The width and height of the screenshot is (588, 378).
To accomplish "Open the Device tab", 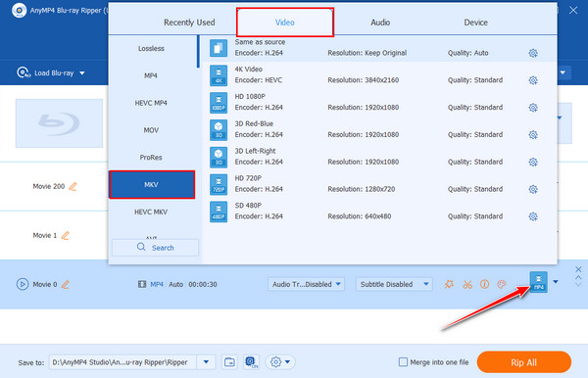I will point(475,23).
